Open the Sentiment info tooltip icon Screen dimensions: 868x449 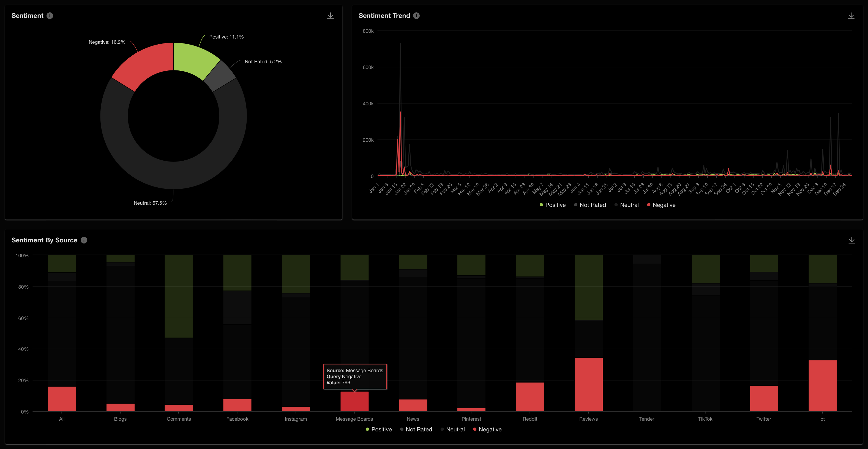(x=50, y=15)
